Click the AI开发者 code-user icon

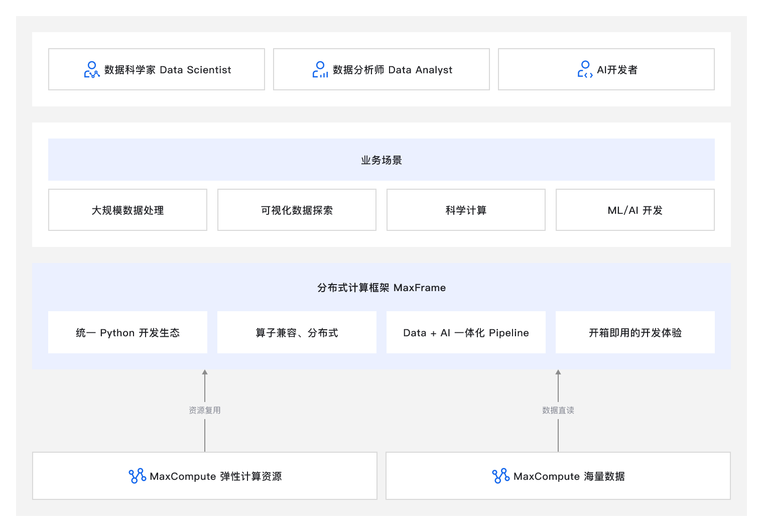tap(585, 70)
